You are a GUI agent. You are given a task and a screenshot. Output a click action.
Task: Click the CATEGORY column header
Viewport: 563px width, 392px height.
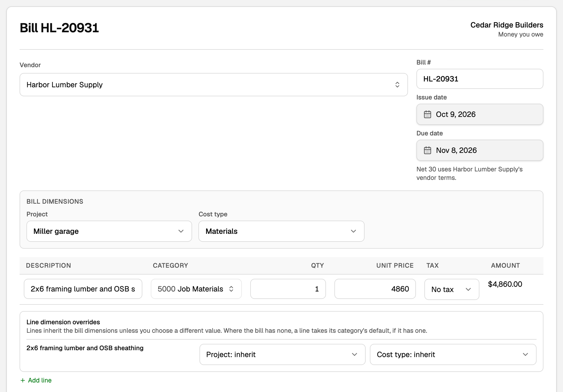tap(170, 266)
